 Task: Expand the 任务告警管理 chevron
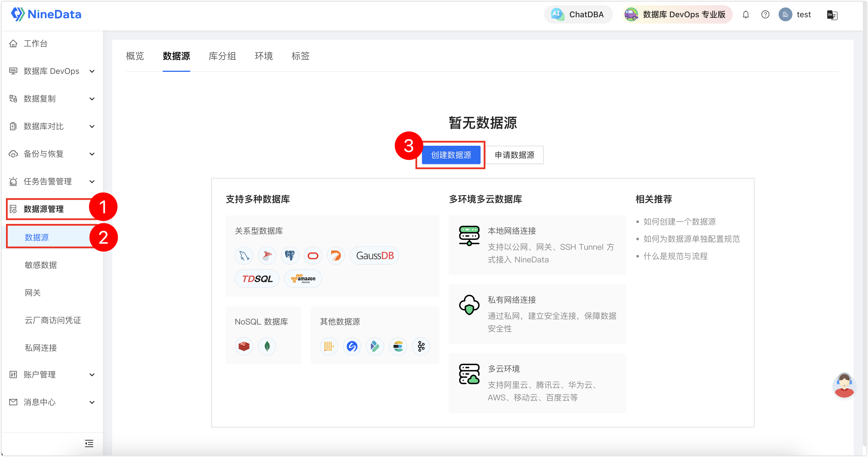point(92,182)
